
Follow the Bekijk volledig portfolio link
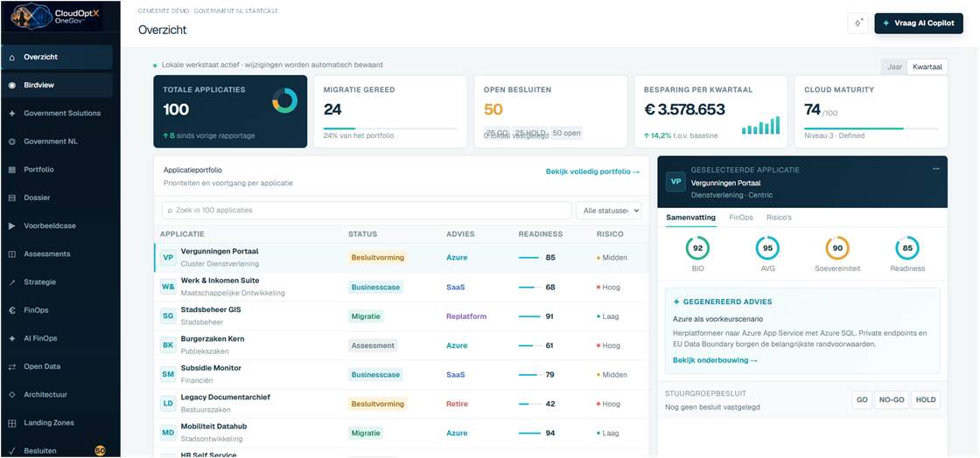click(592, 171)
